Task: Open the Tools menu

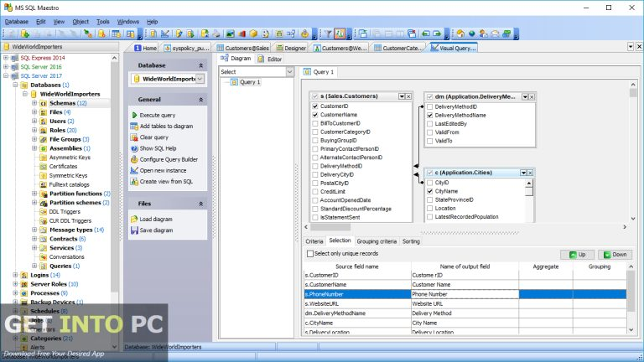Action: coord(102,21)
